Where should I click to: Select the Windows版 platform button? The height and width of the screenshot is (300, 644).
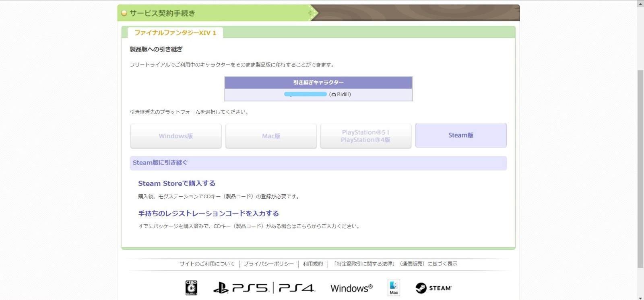(176, 136)
